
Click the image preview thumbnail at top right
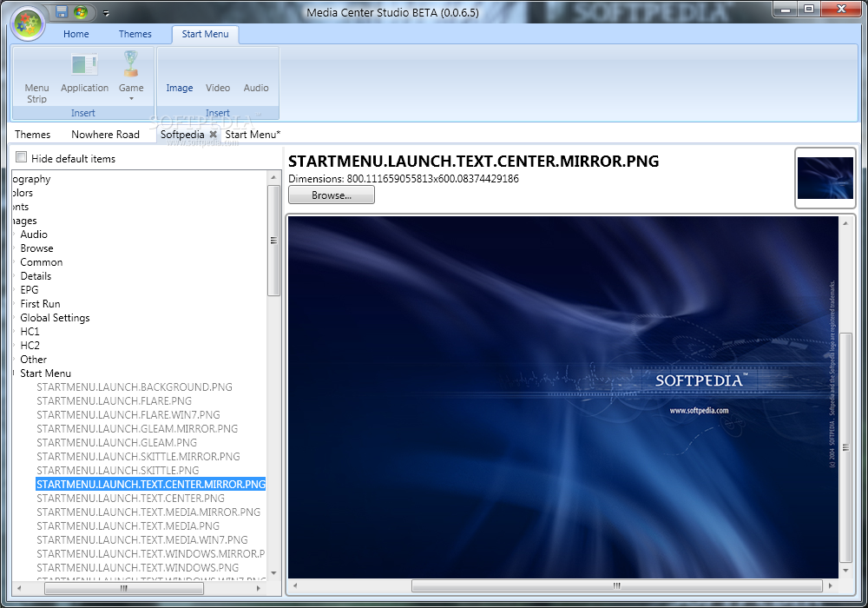point(825,178)
